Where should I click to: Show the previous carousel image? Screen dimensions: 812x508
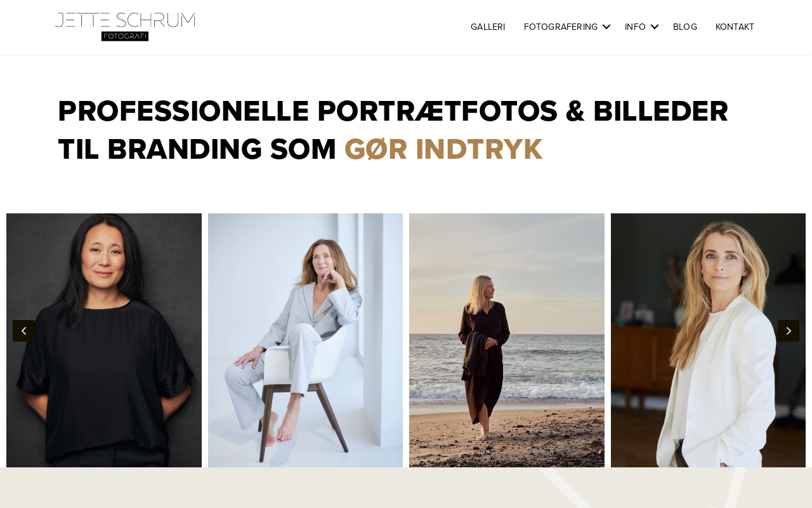coord(23,331)
